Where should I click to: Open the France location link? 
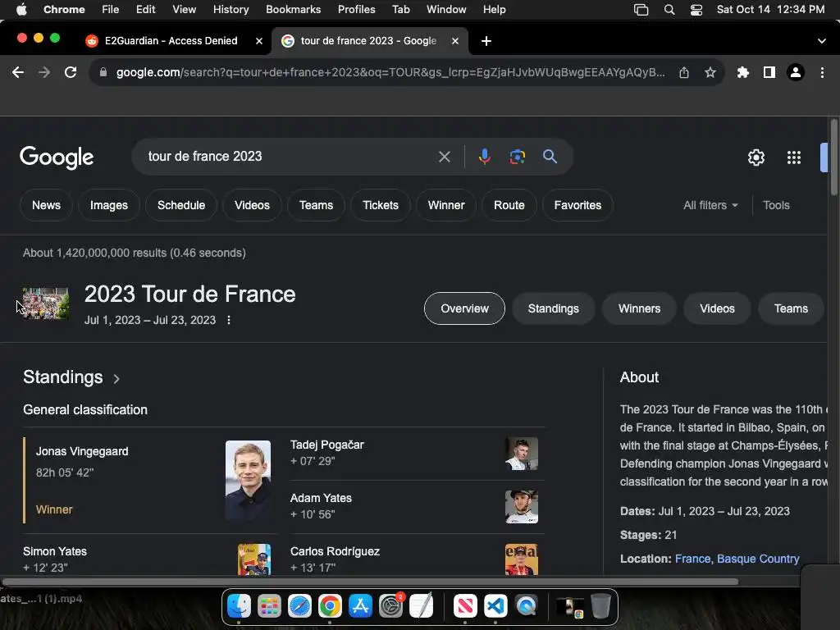click(x=692, y=559)
